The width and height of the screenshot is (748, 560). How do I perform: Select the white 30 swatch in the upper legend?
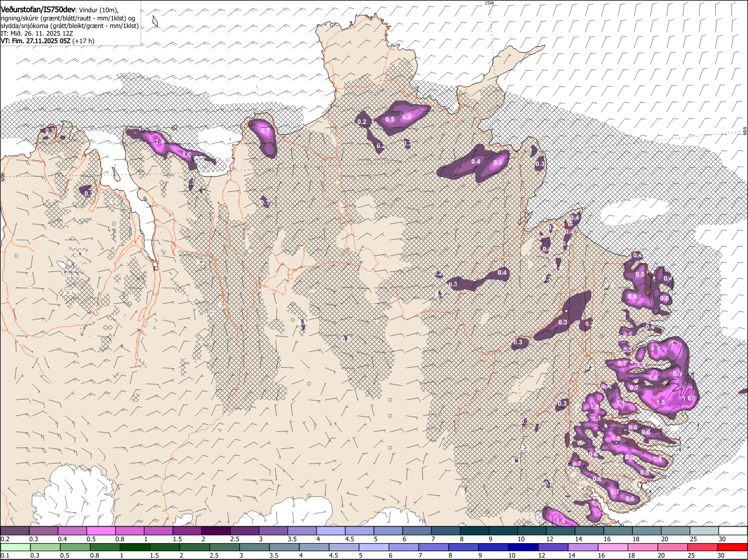point(732,530)
